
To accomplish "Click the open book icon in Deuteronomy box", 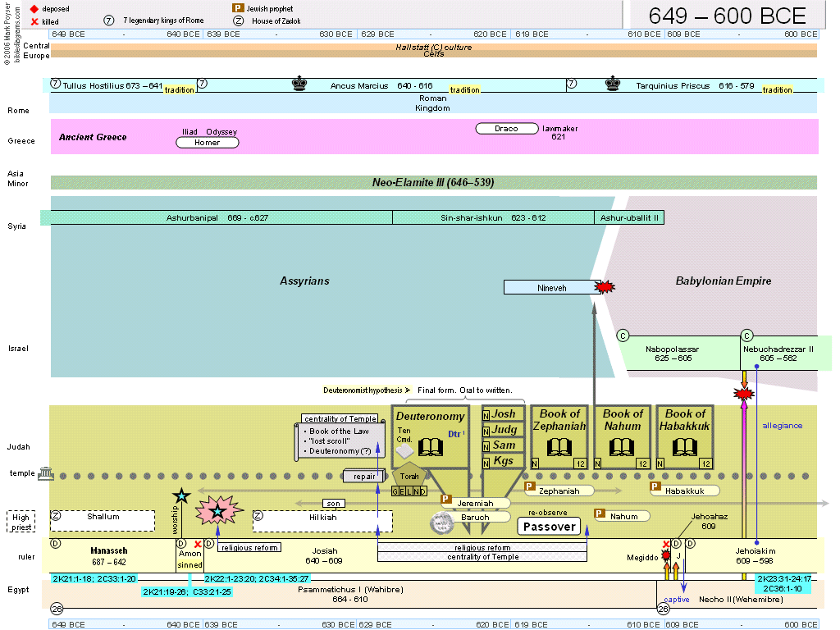I will (x=431, y=447).
